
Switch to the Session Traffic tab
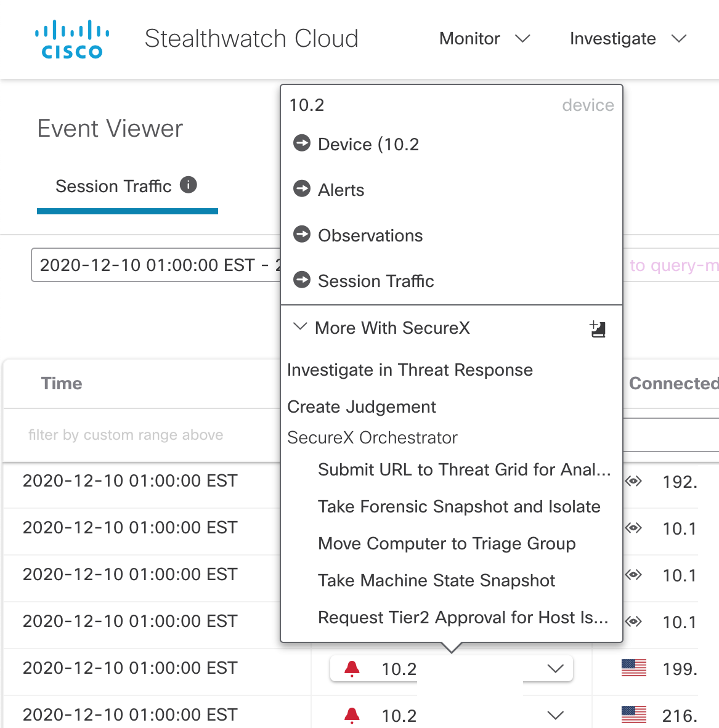pos(114,186)
